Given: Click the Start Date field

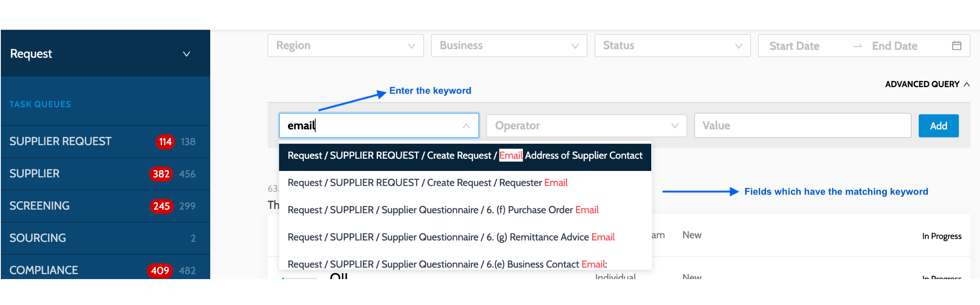Looking at the screenshot, I should (x=794, y=46).
